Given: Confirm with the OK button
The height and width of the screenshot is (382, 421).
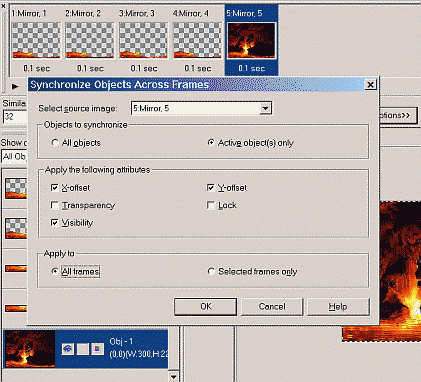Looking at the screenshot, I should click(x=206, y=306).
